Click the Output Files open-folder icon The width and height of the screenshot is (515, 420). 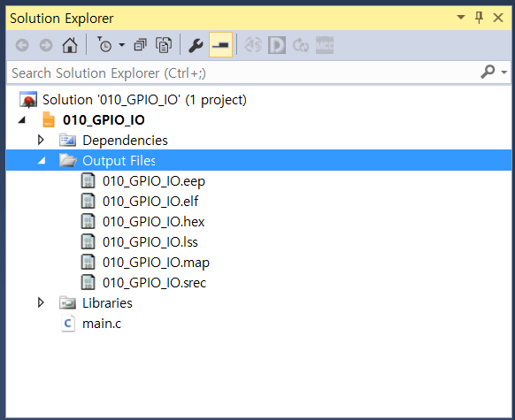(68, 160)
